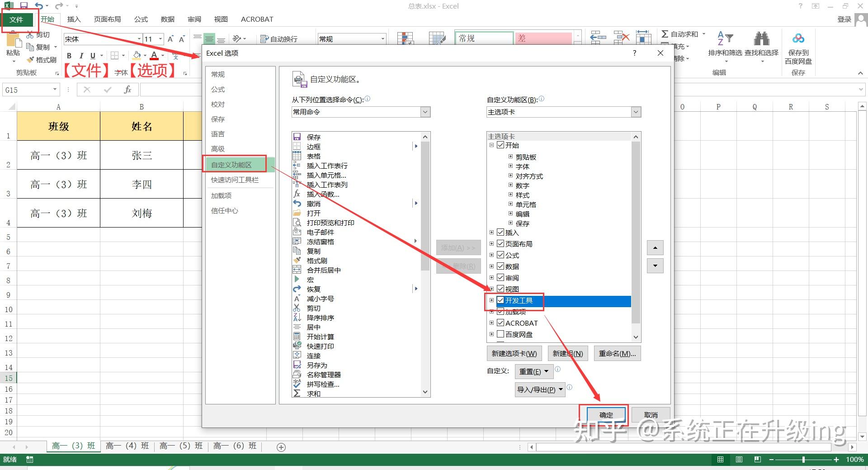Uncheck the 开发工具 checkbox
Image resolution: width=868 pixels, height=470 pixels.
point(500,300)
